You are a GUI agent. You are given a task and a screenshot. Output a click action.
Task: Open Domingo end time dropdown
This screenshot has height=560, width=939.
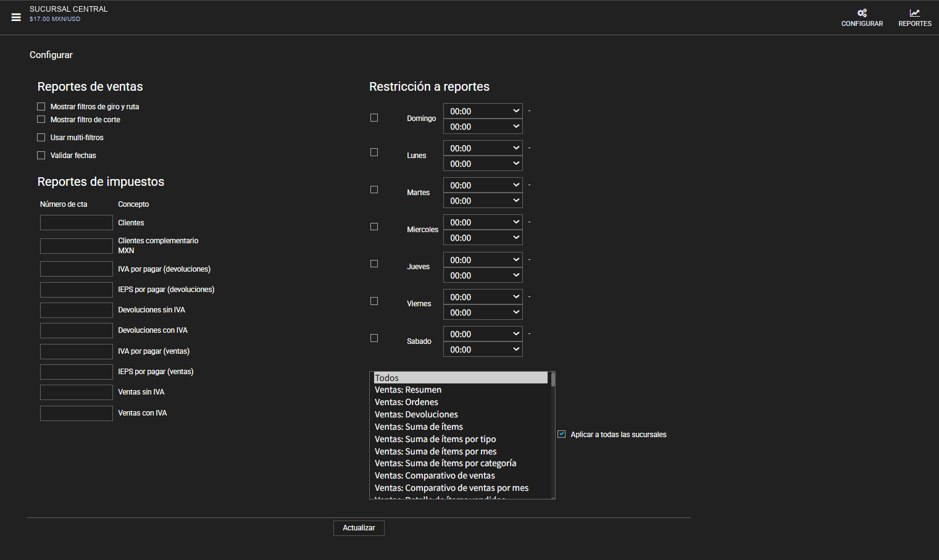click(x=483, y=127)
